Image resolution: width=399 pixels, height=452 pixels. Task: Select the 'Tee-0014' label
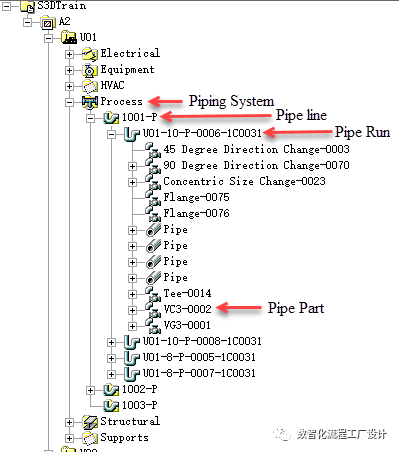pos(187,293)
